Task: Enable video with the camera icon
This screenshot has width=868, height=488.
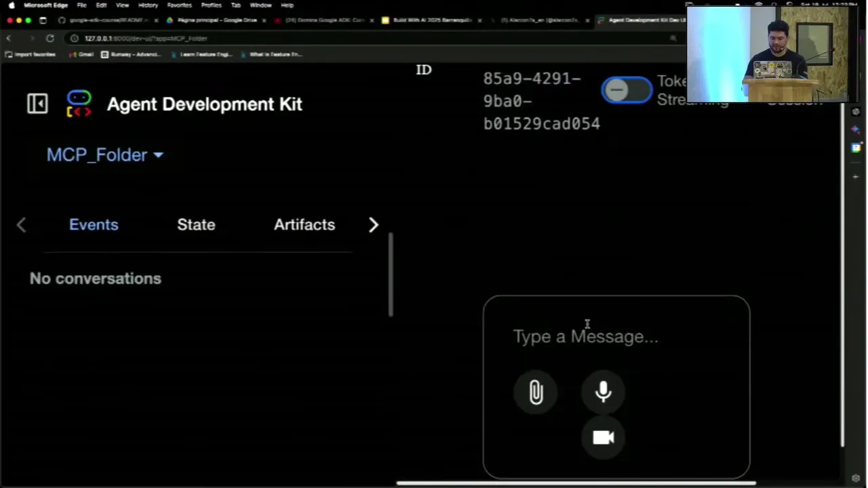Action: point(604,437)
